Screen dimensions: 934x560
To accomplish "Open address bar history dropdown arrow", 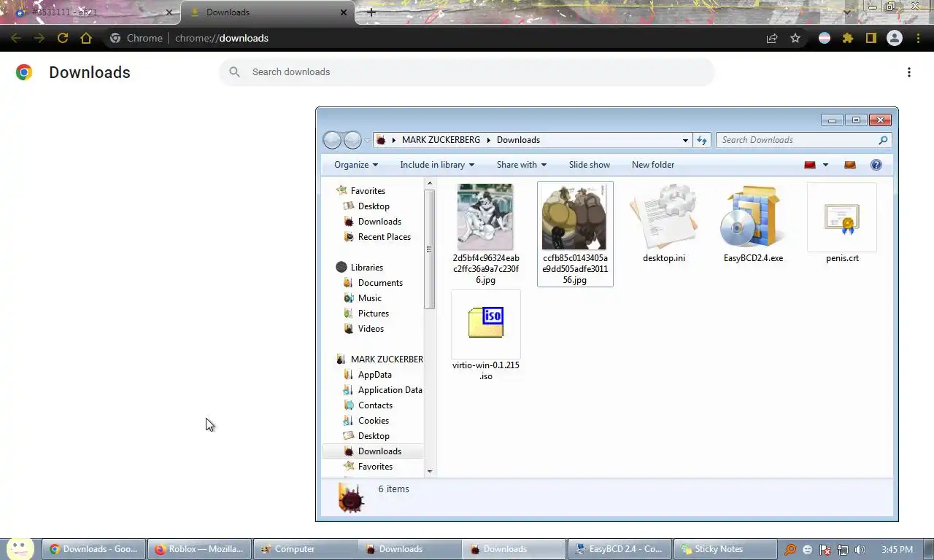I will coord(685,140).
